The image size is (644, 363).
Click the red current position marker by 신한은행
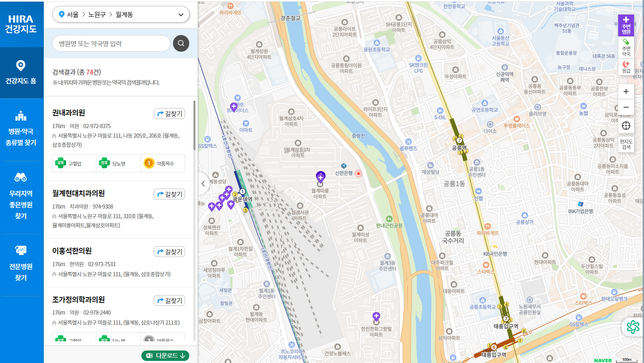358,174
